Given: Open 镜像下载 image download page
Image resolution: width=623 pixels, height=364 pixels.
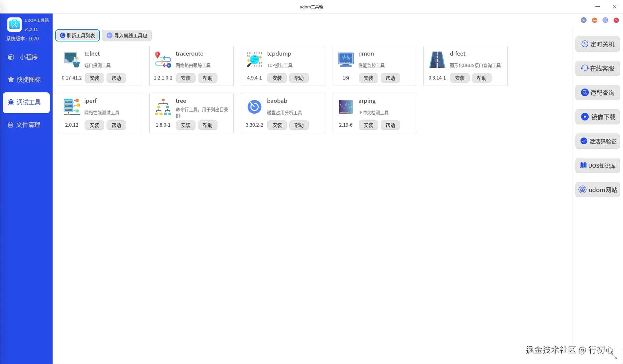Looking at the screenshot, I should point(597,117).
